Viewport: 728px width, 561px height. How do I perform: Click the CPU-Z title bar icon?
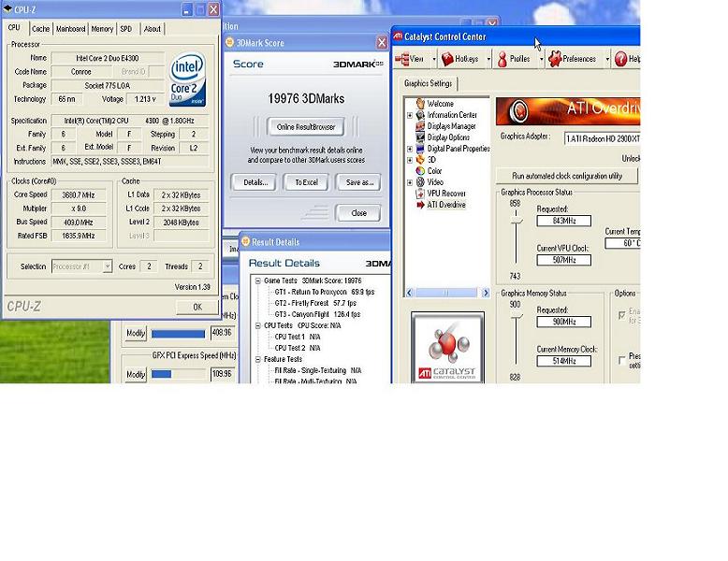[x=7, y=8]
